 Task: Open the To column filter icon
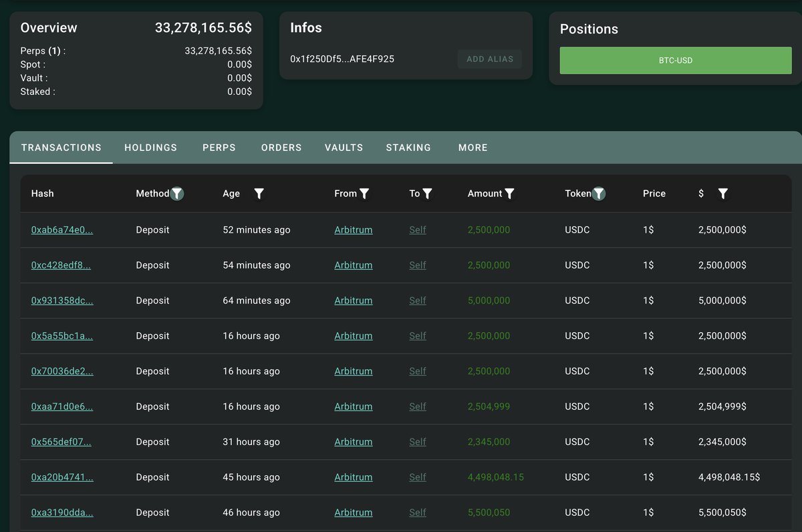coord(428,194)
